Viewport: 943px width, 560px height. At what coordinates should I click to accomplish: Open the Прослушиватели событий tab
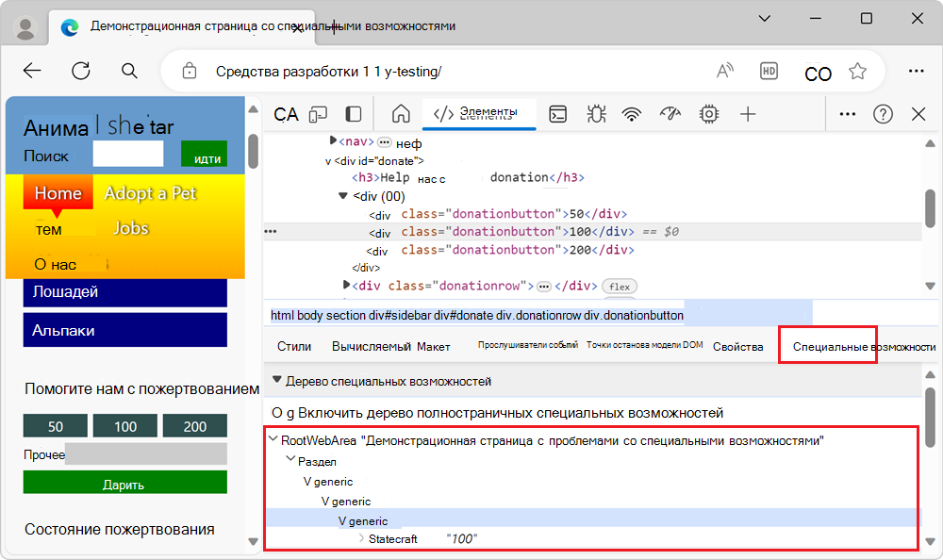(x=527, y=345)
